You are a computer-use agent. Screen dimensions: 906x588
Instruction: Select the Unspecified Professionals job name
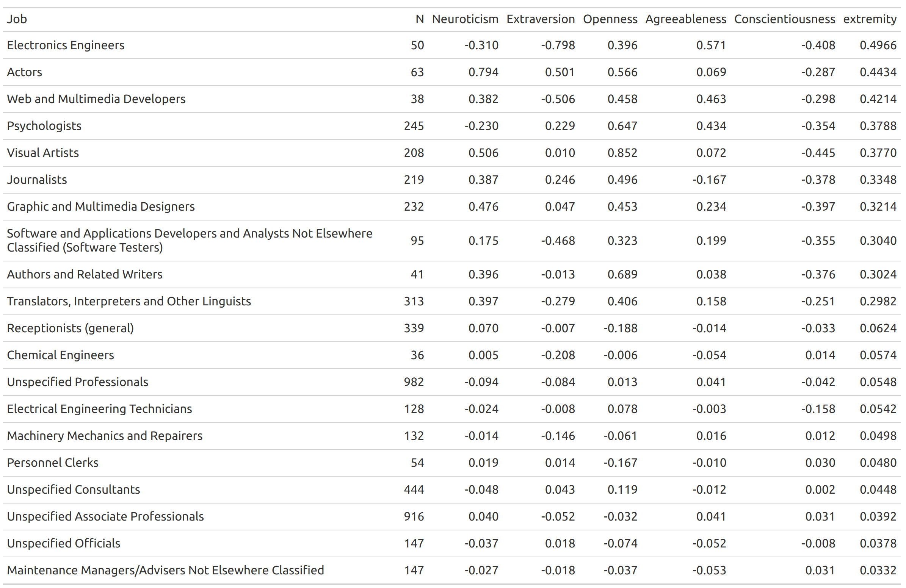pyautogui.click(x=77, y=382)
